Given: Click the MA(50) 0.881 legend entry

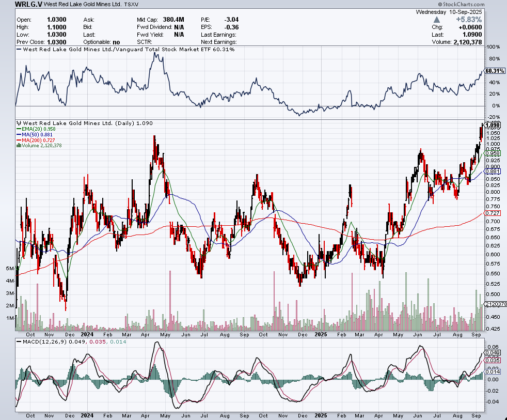Looking at the screenshot, I should point(34,135).
